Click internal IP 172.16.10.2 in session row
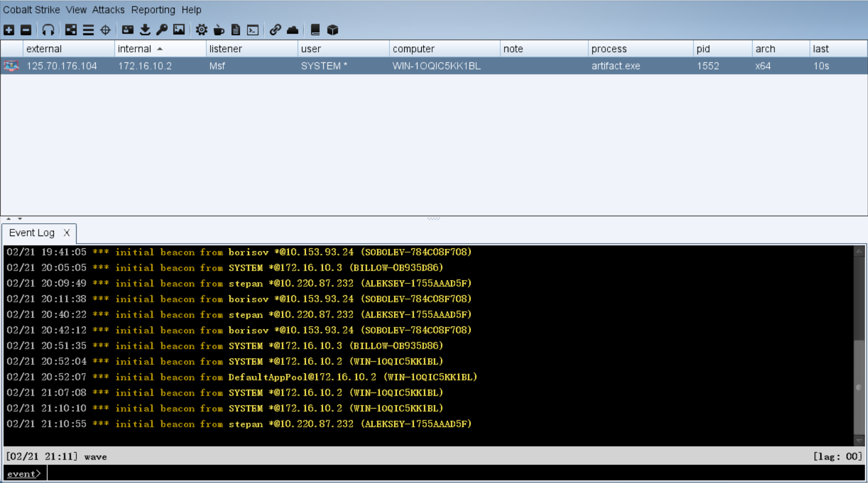The image size is (868, 483). [145, 66]
